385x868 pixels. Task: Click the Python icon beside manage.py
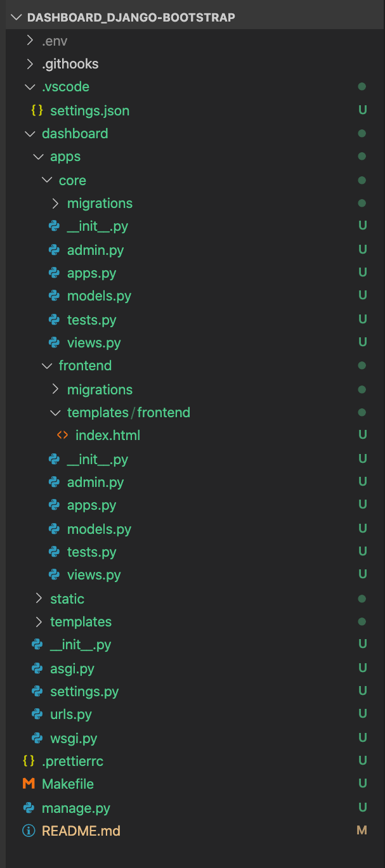coord(29,808)
